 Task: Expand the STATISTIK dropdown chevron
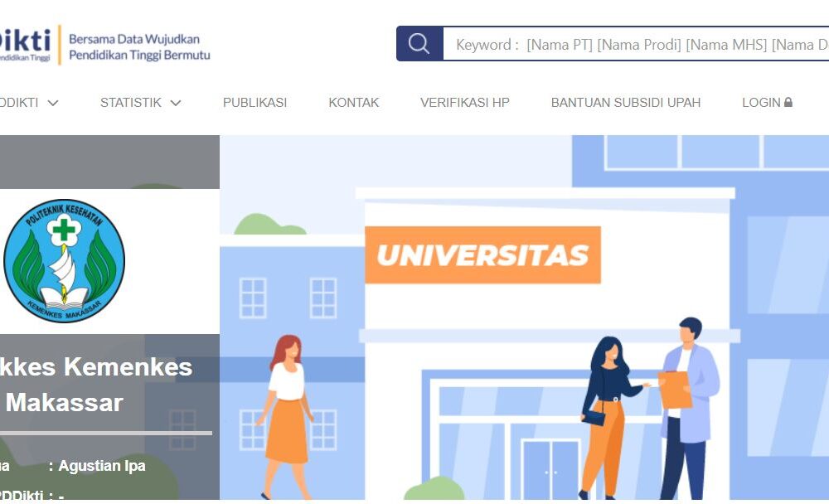176,103
